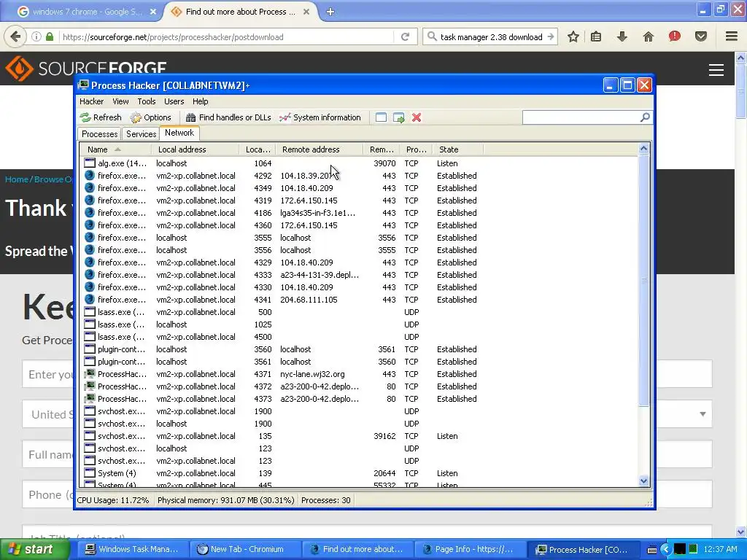Select lsass.exe row with port 500
The height and width of the screenshot is (560, 747).
(x=281, y=312)
